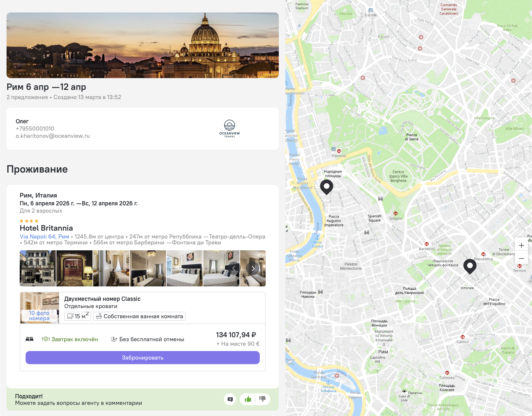The height and width of the screenshot is (416, 532).
Task: Click the Hotel Britannia title
Action: coord(46,228)
